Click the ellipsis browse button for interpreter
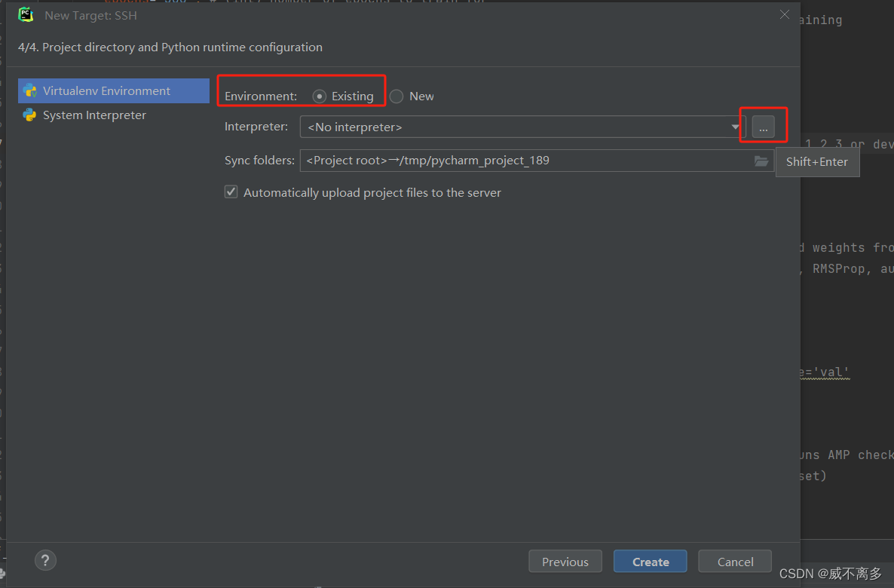Screen dimensions: 894x588 763,127
